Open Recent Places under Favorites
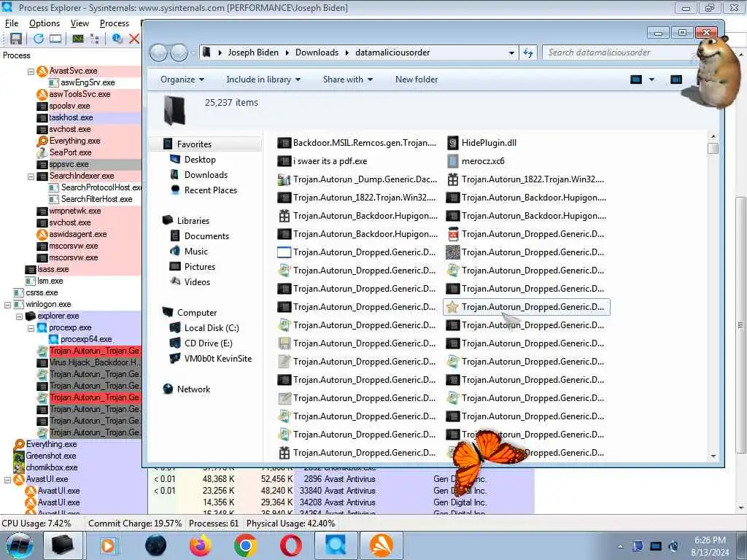Viewport: 747px width, 560px height. pos(204,190)
